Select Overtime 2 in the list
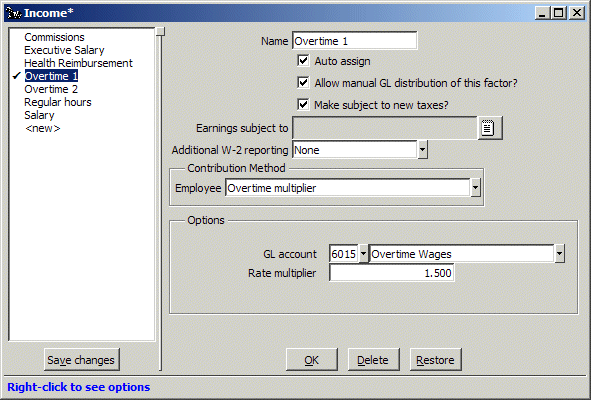This screenshot has height=400, width=591. [x=51, y=89]
